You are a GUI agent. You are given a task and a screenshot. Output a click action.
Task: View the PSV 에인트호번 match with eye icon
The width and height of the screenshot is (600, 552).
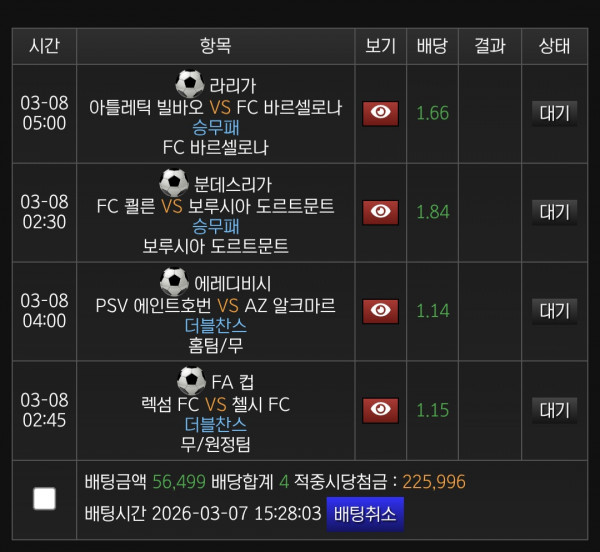coord(380,310)
